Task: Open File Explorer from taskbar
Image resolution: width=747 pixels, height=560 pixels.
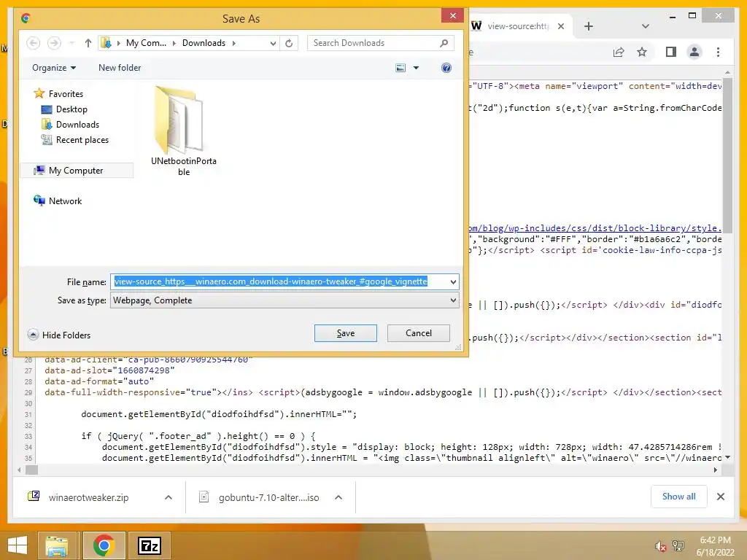Action: [x=57, y=545]
